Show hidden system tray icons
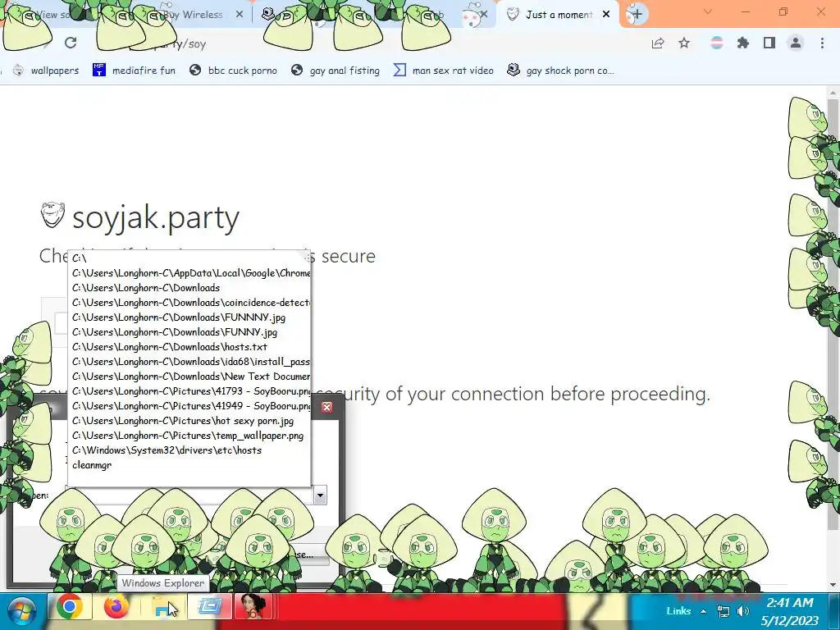The width and height of the screenshot is (840, 630). [x=703, y=611]
